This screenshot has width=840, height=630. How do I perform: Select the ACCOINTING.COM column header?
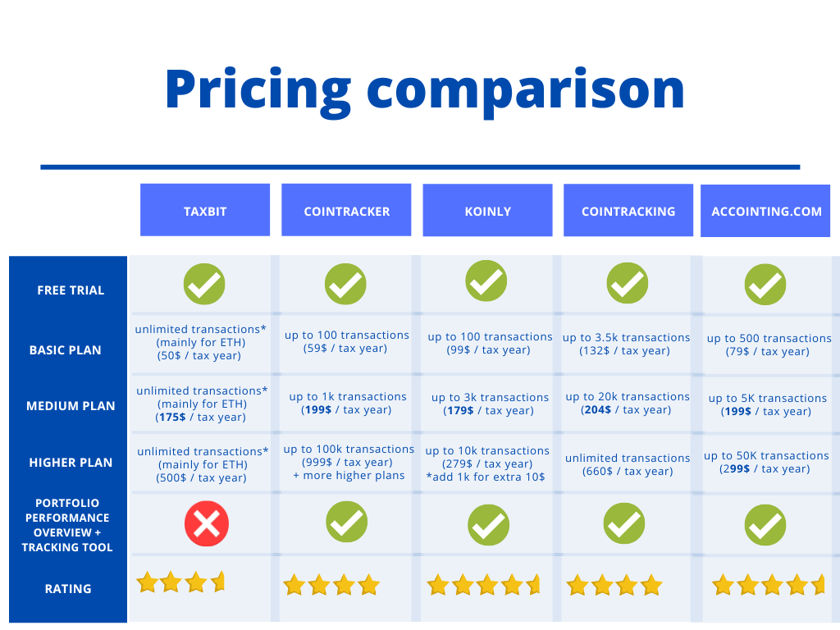[765, 211]
